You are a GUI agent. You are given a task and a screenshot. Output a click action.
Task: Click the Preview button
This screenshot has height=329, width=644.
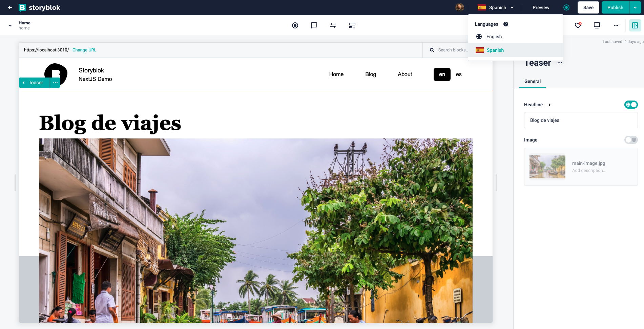(x=541, y=7)
